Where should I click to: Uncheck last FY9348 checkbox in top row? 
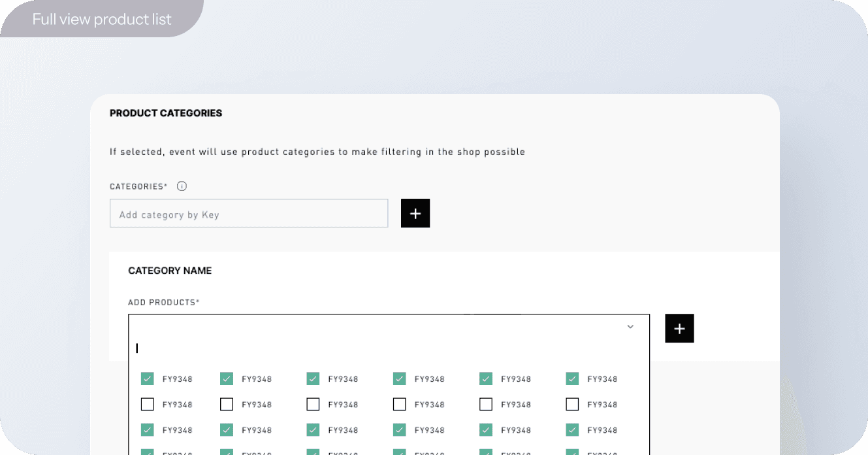pos(572,379)
